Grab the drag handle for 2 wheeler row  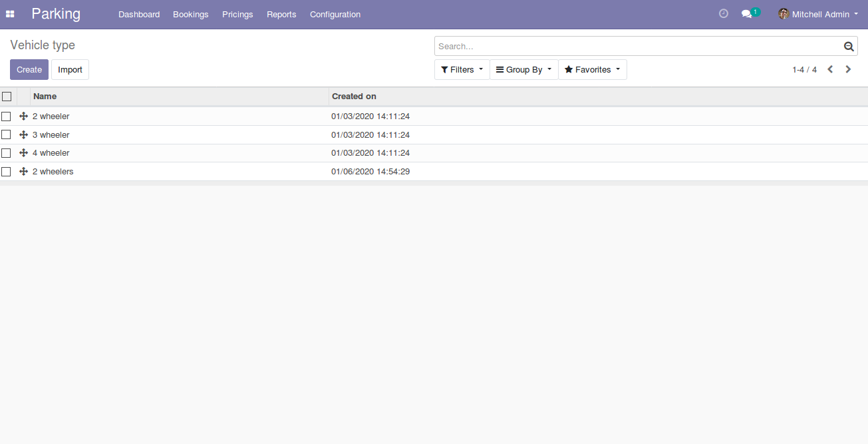[24, 116]
